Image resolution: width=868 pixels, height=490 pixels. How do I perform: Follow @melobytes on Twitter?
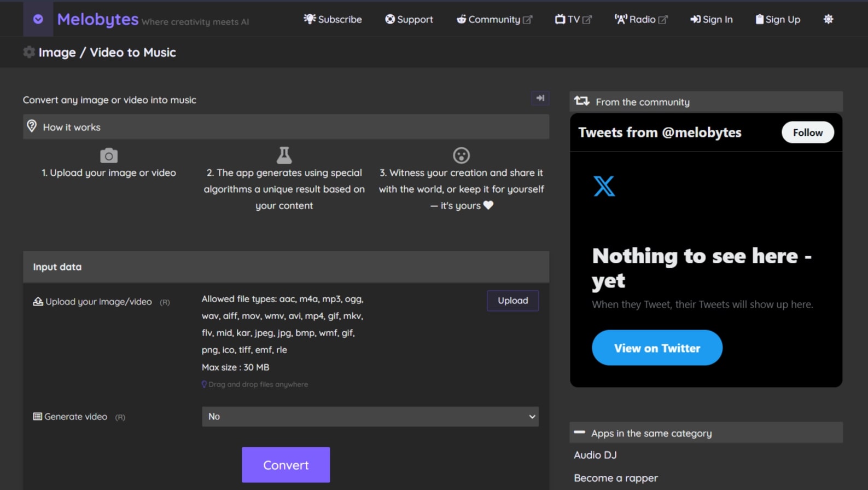pyautogui.click(x=807, y=132)
